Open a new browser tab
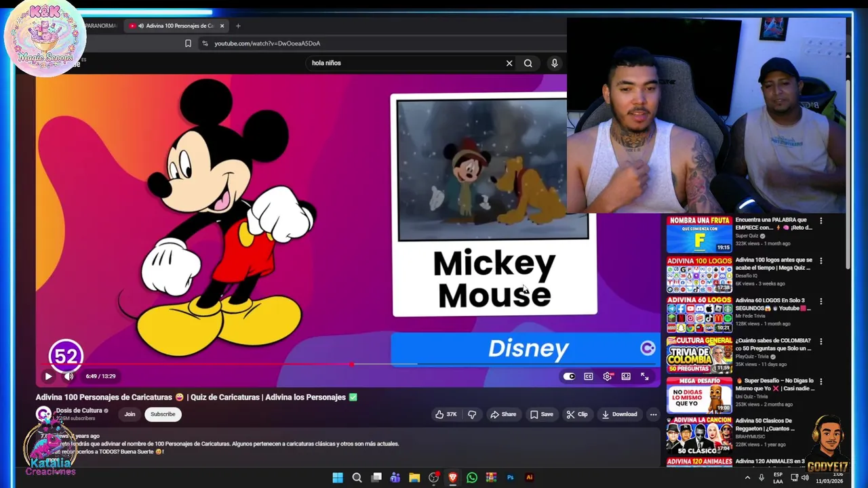Image resolution: width=868 pixels, height=488 pixels. tap(238, 26)
